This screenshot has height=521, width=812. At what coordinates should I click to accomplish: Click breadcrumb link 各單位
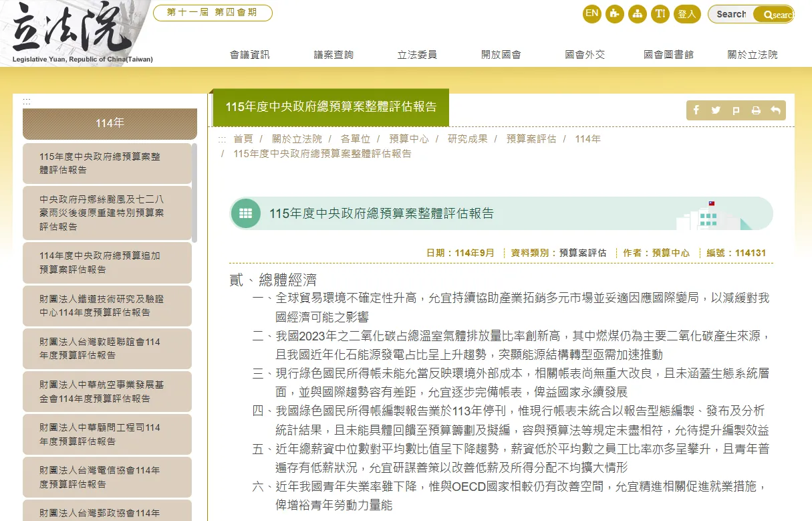[355, 139]
